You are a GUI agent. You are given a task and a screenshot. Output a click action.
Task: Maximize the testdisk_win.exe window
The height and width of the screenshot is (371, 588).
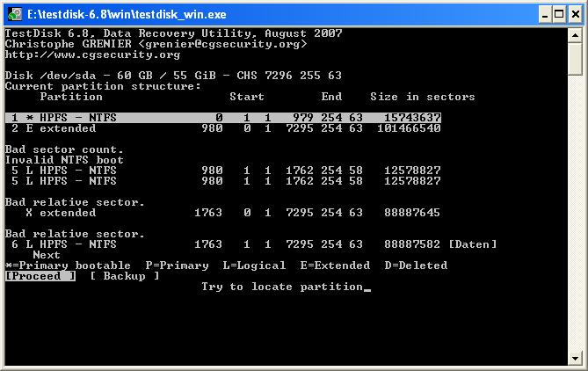pyautogui.click(x=559, y=14)
